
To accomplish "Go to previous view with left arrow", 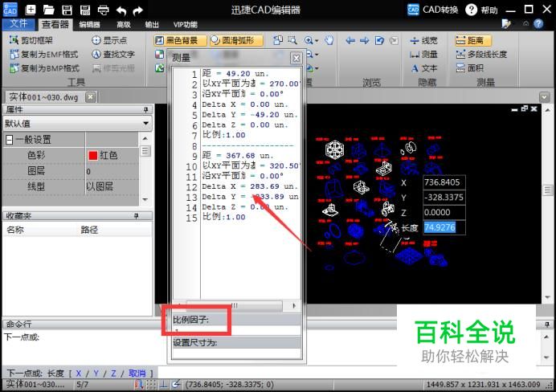I will 350,41.
